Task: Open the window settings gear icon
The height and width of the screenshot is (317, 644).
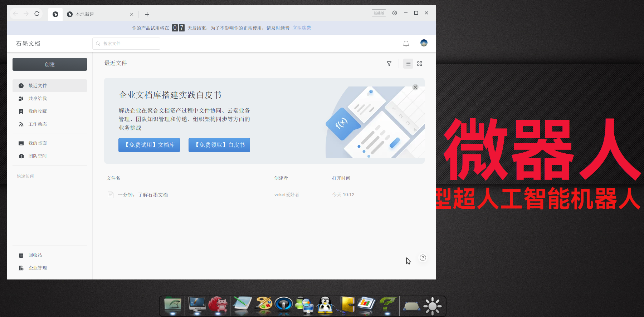Action: point(395,13)
